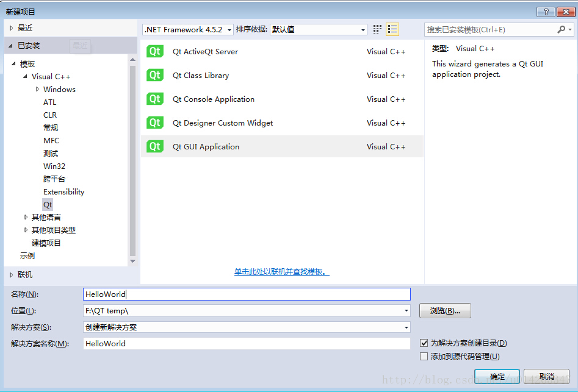
Task: Open the location F:\QT temp\ dropdown
Action: coord(406,311)
